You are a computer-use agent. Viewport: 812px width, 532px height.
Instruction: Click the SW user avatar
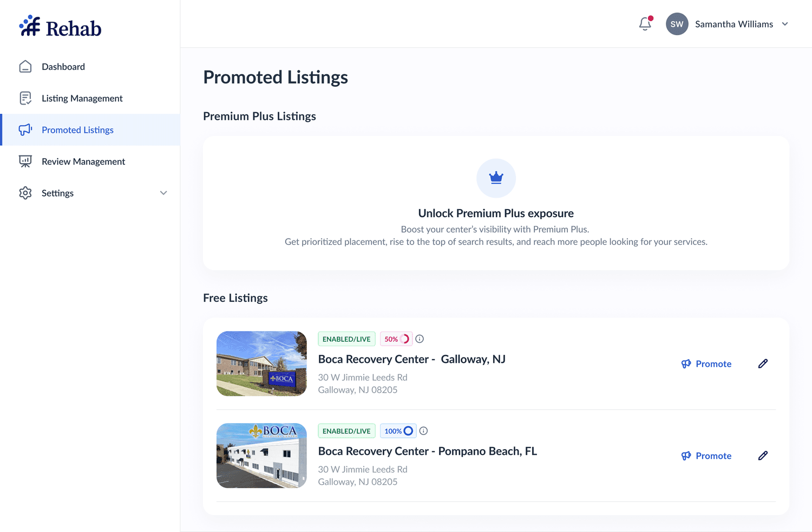(x=677, y=24)
